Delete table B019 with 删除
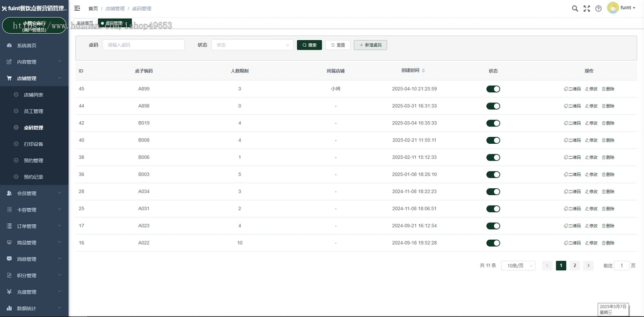Screen dimensions: 644x317 (608, 123)
